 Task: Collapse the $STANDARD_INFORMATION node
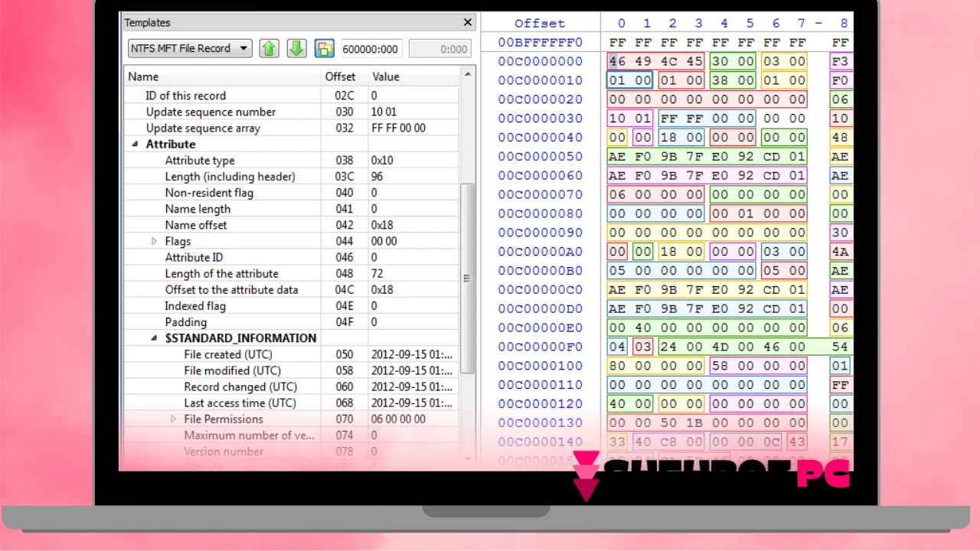tap(154, 338)
